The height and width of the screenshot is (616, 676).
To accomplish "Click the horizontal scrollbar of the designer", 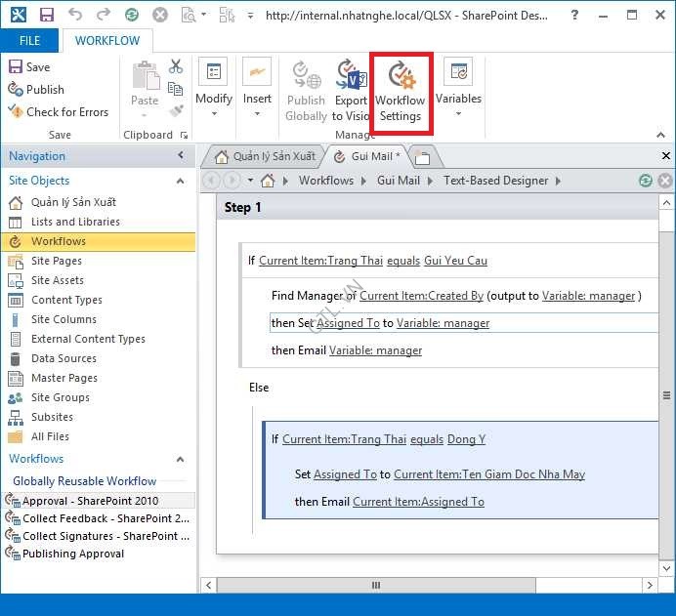I will 375,585.
